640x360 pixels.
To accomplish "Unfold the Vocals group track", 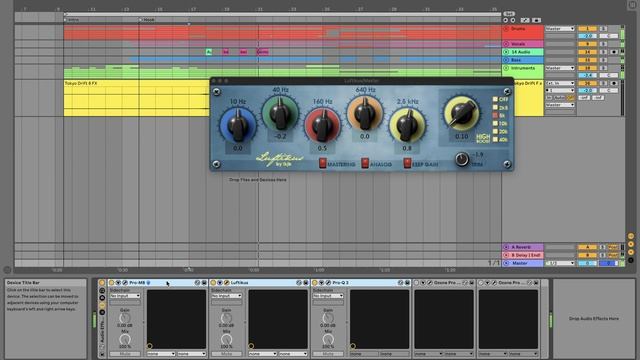I will pyautogui.click(x=506, y=44).
